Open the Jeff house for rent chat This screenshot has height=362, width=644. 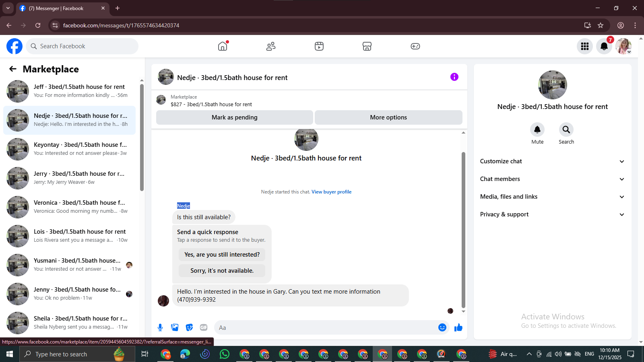69,91
